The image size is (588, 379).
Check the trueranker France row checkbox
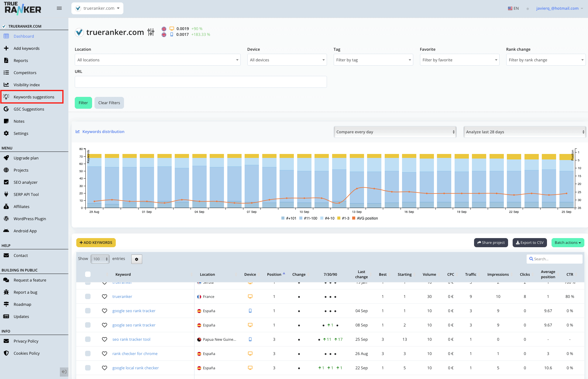pyautogui.click(x=88, y=296)
